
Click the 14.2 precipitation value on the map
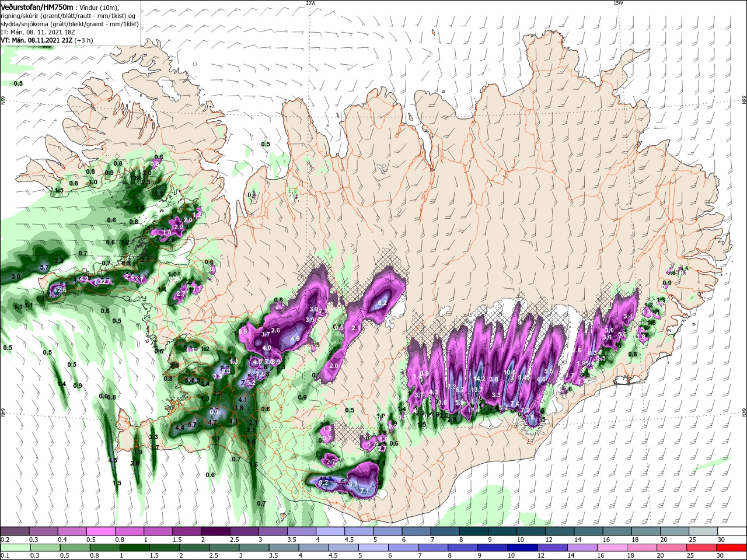pos(479,379)
